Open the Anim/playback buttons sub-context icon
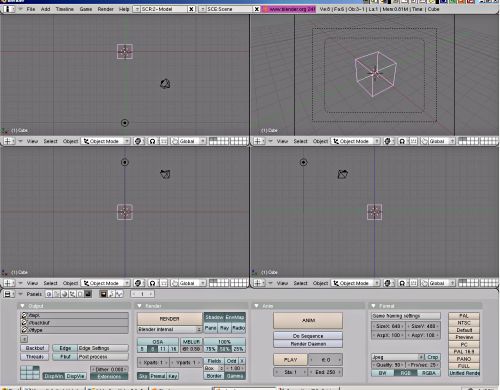This screenshot has width=500, height=390. click(x=111, y=294)
